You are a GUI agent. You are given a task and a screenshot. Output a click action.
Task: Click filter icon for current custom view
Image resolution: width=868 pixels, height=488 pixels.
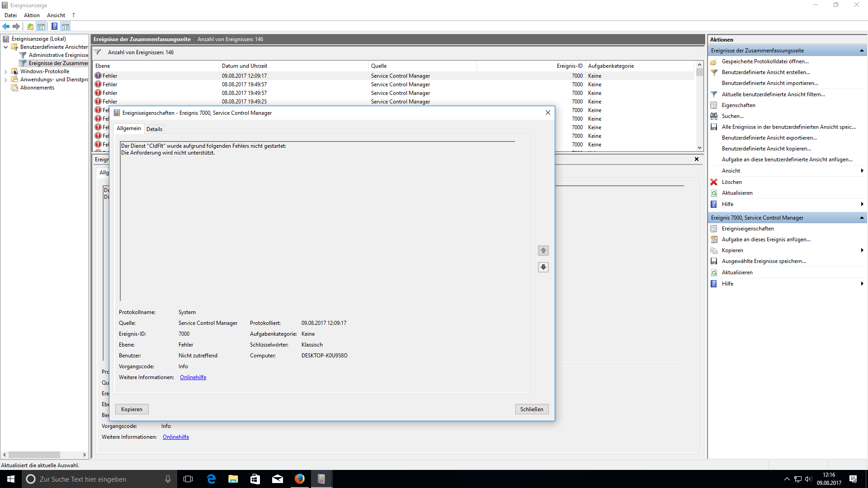(714, 94)
